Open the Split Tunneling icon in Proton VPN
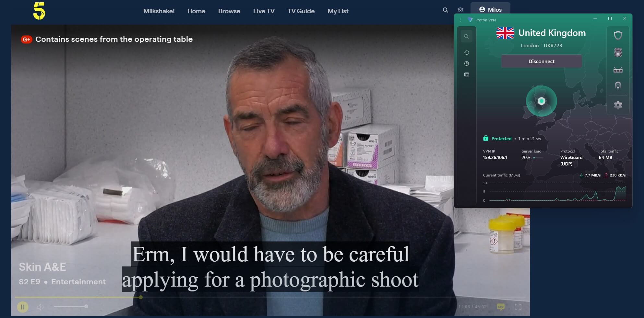The height and width of the screenshot is (318, 644). 618,86
